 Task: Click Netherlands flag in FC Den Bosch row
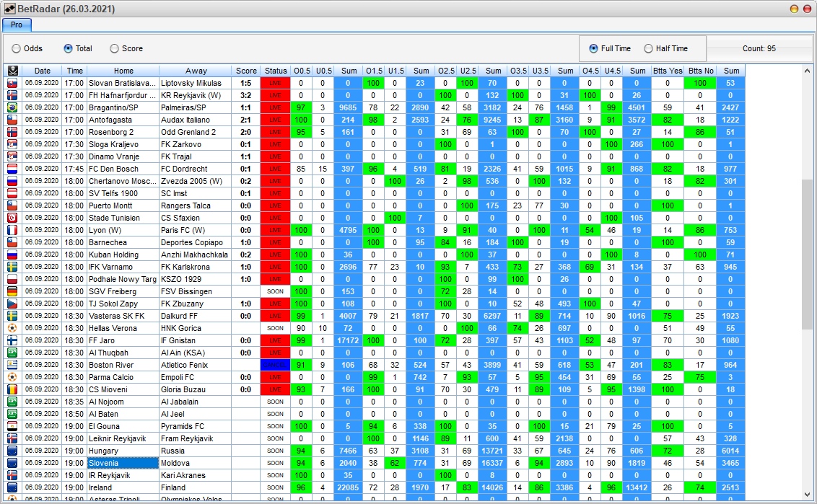click(12, 169)
